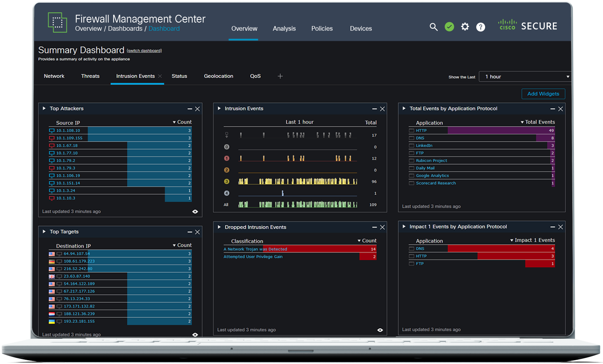
Task: Open the settings gear icon
Action: (x=465, y=27)
